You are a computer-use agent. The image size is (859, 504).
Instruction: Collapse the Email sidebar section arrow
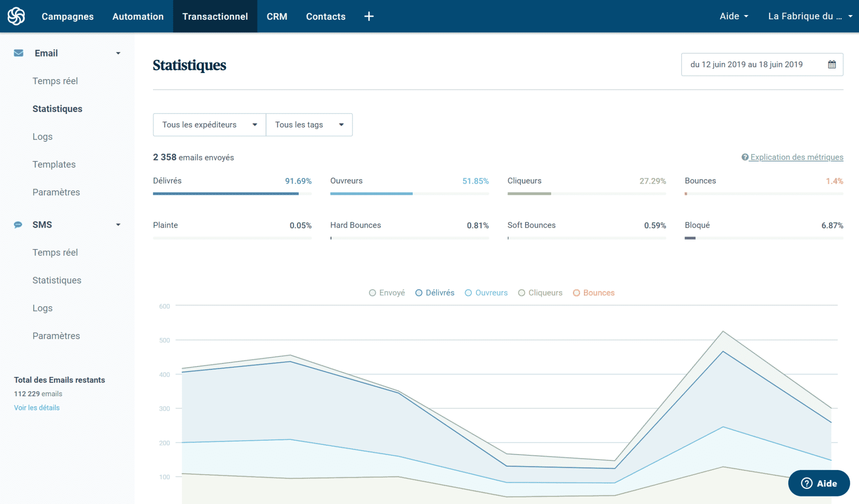(118, 53)
